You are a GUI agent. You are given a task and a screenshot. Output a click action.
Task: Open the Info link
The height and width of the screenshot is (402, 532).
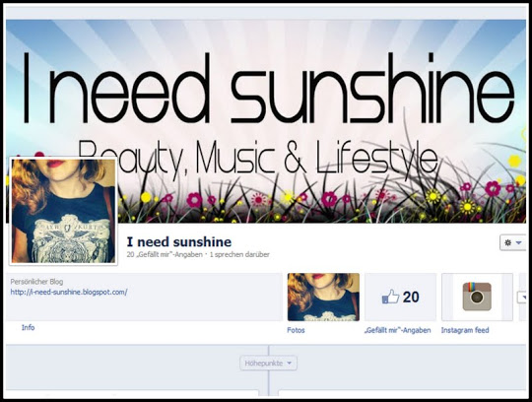coord(29,328)
